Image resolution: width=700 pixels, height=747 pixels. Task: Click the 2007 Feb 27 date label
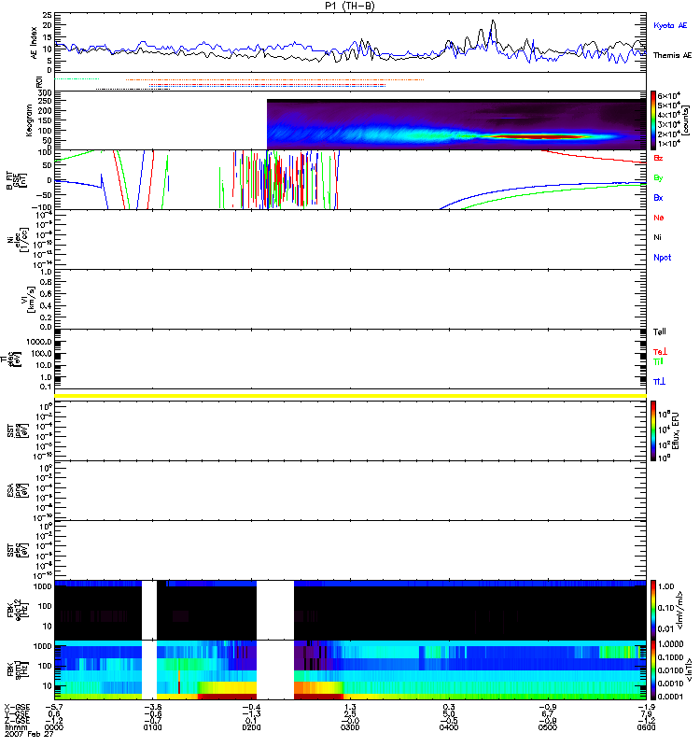(29, 734)
